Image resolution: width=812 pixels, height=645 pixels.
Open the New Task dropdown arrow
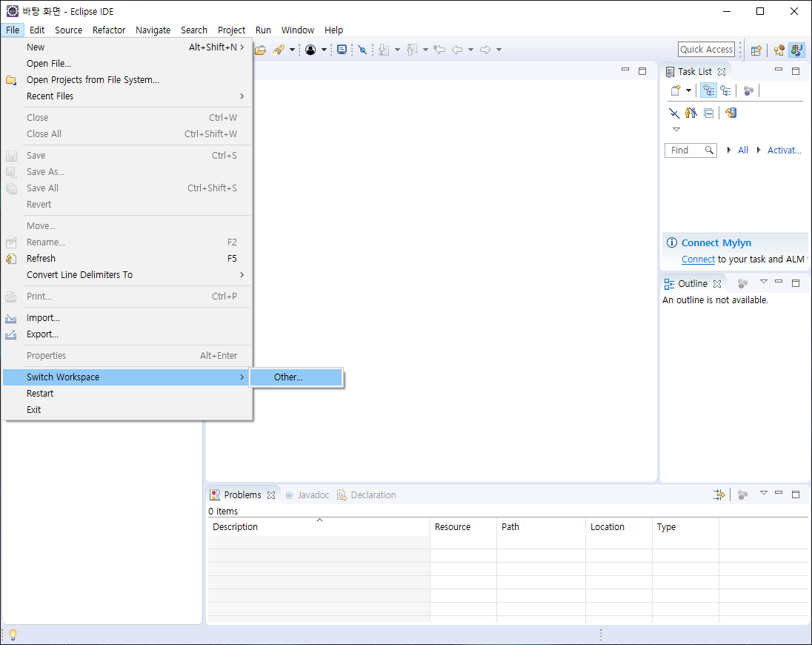pyautogui.click(x=688, y=90)
